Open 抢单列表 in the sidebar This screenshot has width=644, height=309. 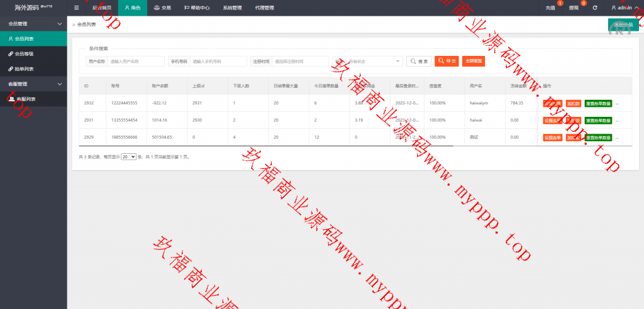[x=25, y=69]
